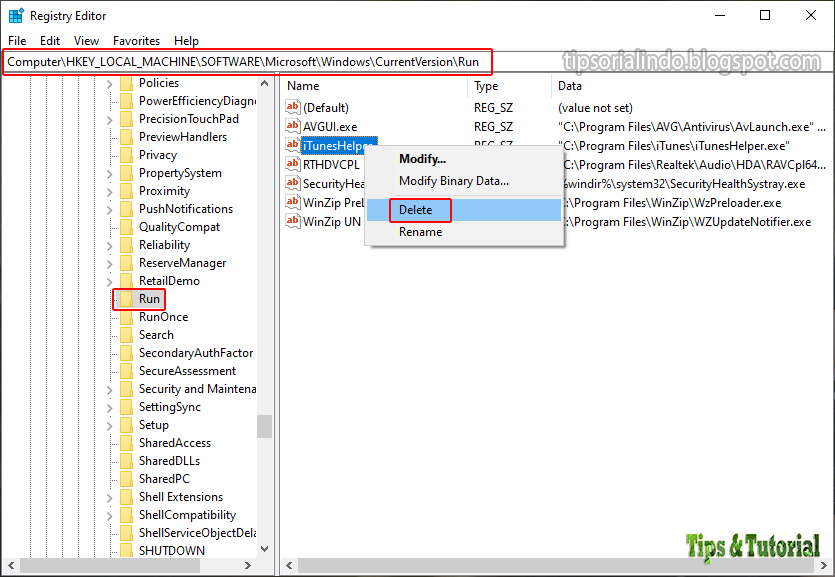
Task: Open the Favorites menu
Action: tap(136, 40)
